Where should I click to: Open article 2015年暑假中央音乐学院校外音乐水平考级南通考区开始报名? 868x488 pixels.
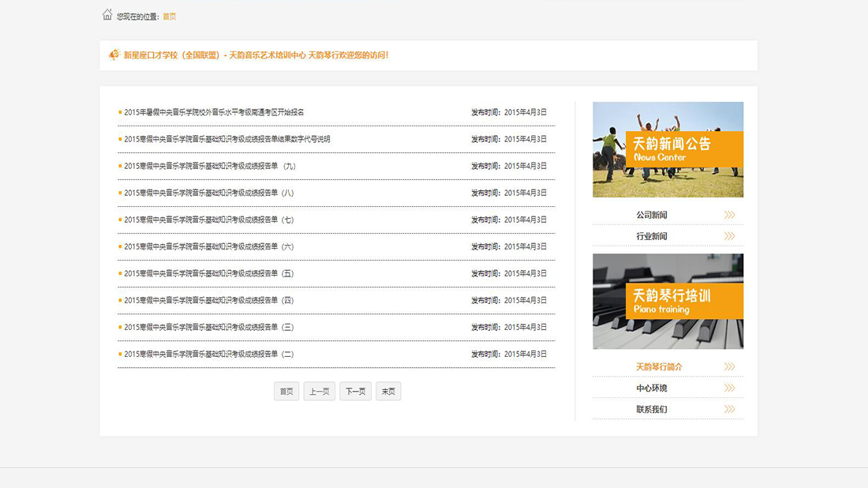[214, 112]
